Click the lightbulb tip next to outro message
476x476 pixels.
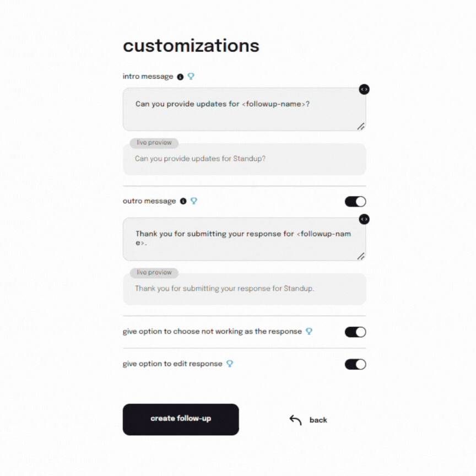click(194, 201)
